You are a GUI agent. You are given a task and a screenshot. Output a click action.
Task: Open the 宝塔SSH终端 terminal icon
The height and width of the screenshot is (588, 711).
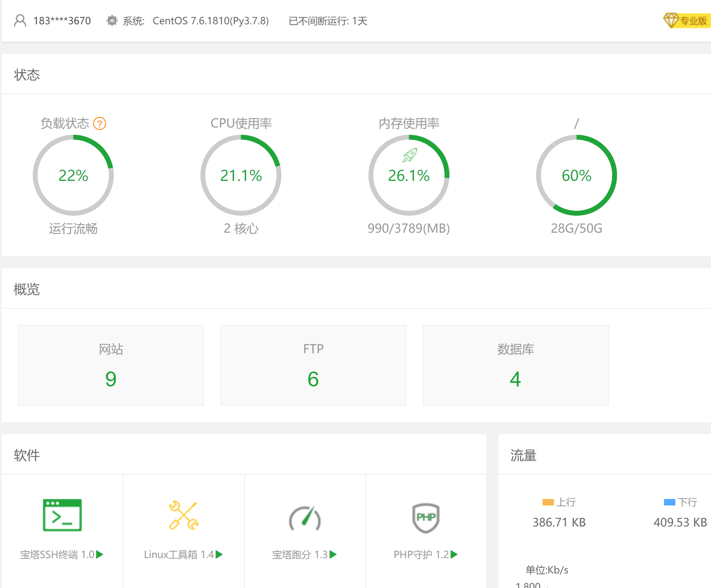(x=62, y=515)
